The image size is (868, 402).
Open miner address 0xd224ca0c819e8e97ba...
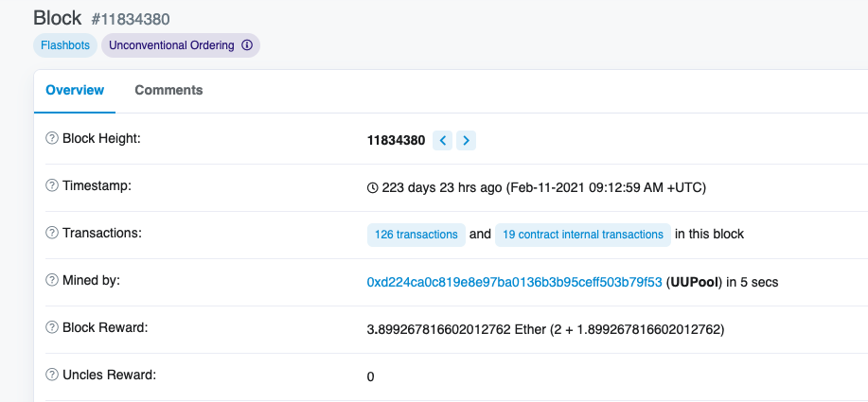click(x=514, y=282)
